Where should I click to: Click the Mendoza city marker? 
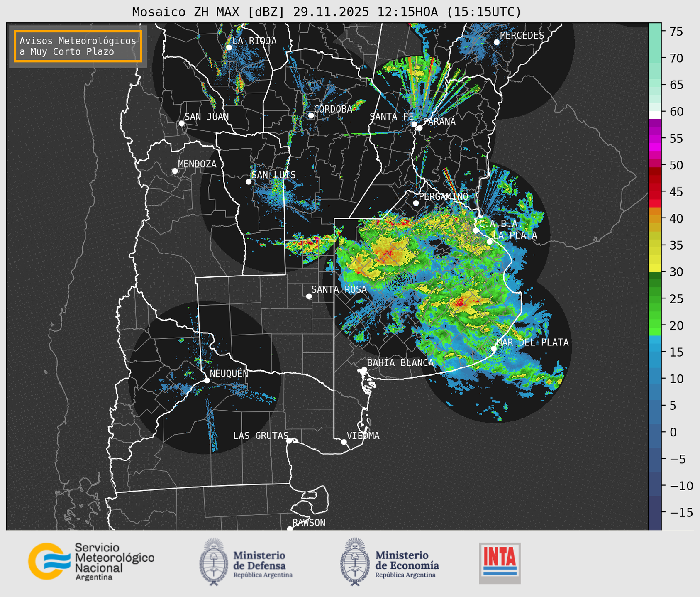[175, 171]
